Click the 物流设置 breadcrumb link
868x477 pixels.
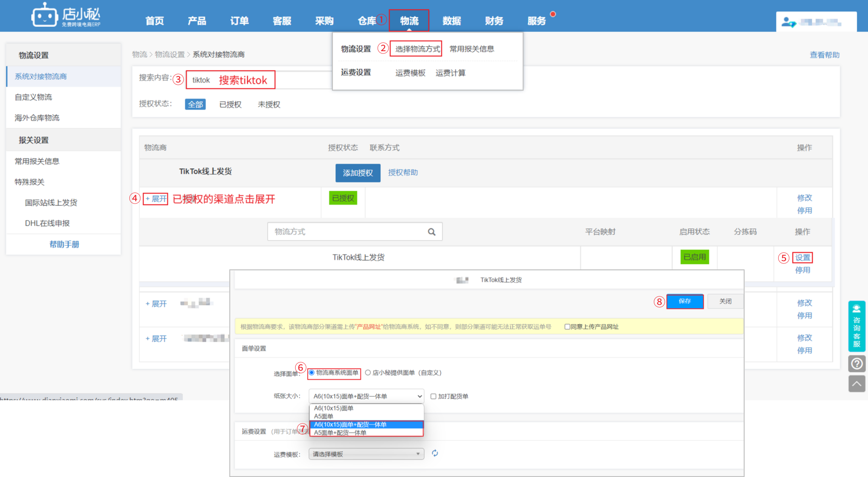click(x=169, y=54)
